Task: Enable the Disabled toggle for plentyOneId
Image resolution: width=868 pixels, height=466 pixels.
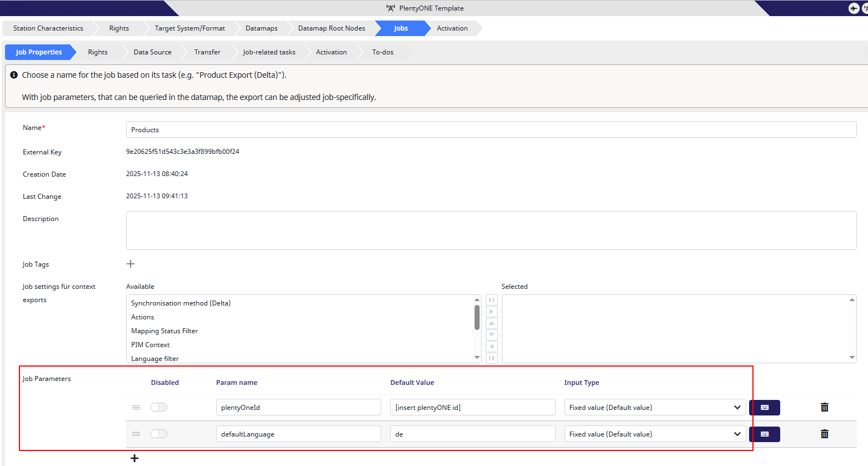Action: [x=159, y=407]
